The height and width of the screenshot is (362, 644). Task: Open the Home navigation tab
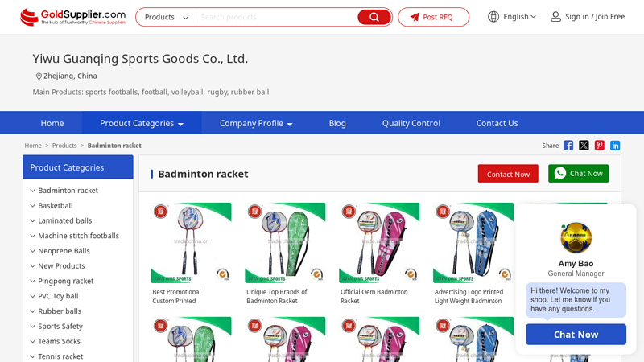click(52, 123)
